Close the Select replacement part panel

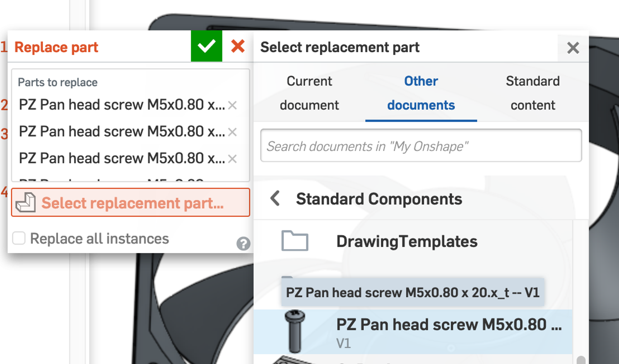click(573, 48)
